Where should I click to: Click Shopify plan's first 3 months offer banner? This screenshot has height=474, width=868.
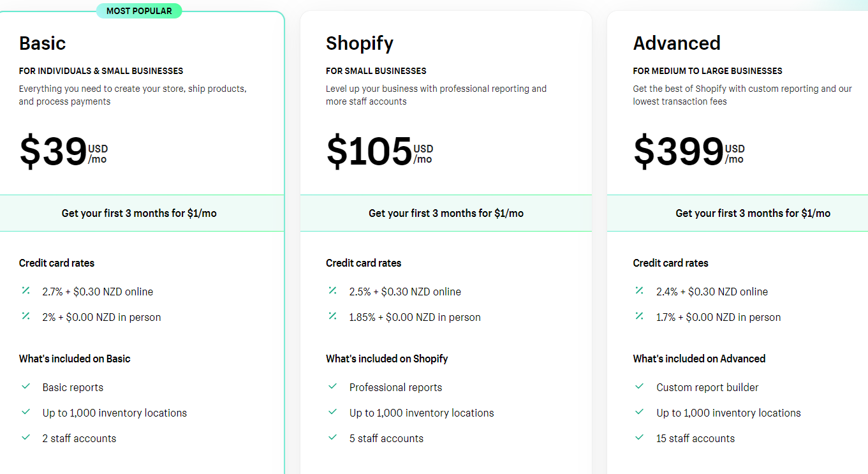coord(446,213)
